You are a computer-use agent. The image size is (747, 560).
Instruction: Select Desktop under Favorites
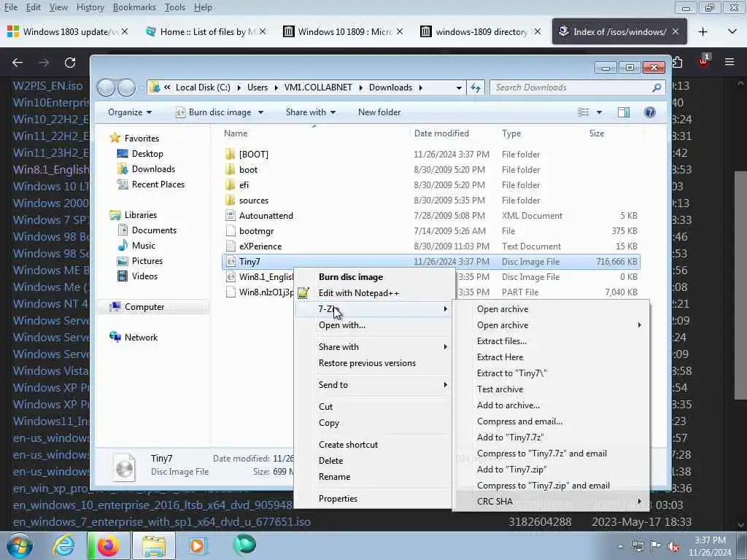(147, 154)
